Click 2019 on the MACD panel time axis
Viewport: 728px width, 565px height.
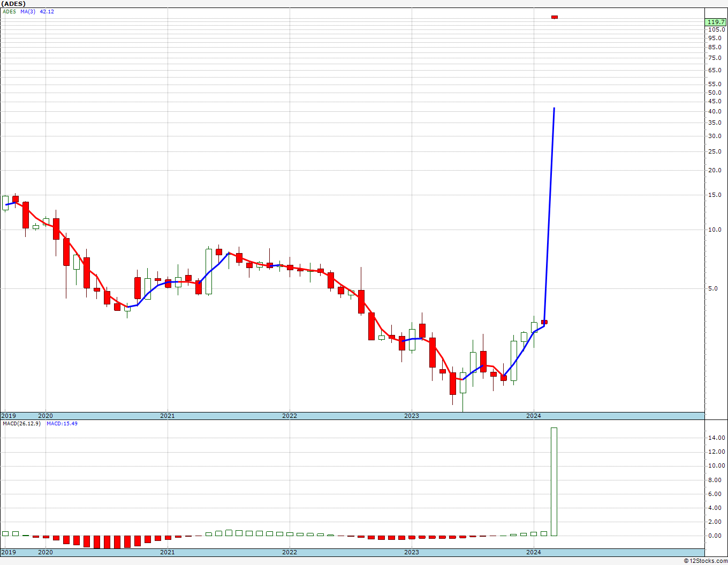tap(9, 552)
